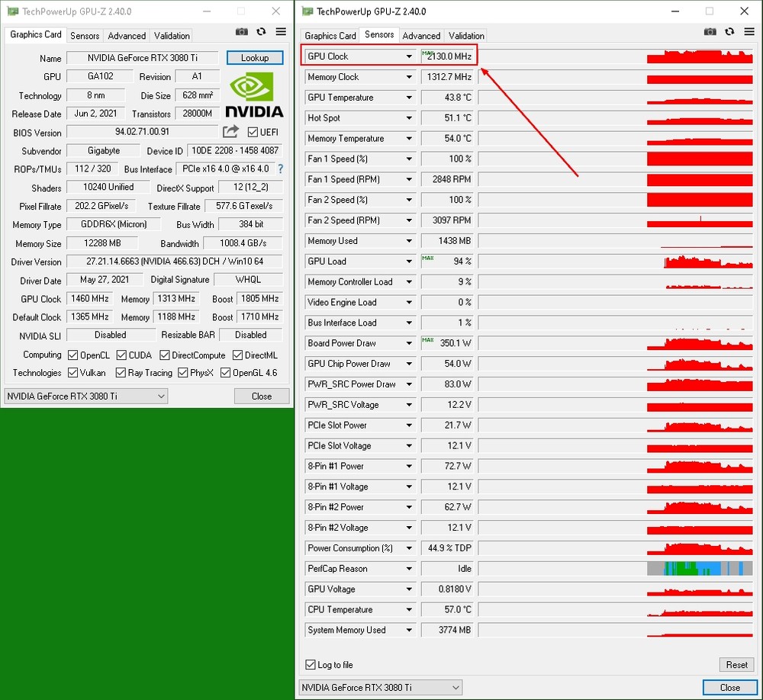Toggle the Log to file checkbox
Image resolution: width=763 pixels, height=700 pixels.
[311, 665]
